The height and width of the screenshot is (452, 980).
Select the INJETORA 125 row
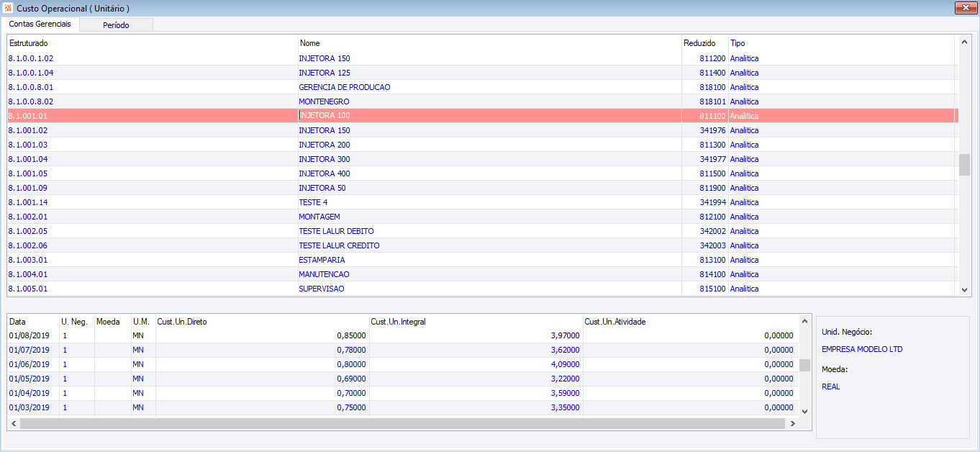tap(482, 73)
